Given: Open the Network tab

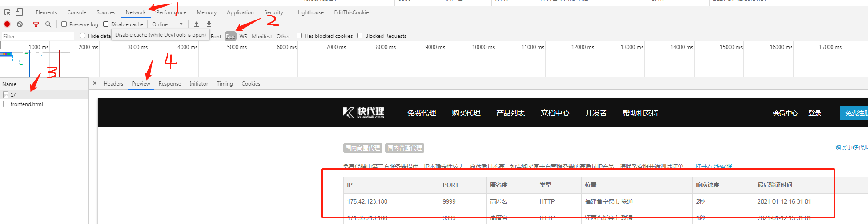Looking at the screenshot, I should click(x=136, y=12).
